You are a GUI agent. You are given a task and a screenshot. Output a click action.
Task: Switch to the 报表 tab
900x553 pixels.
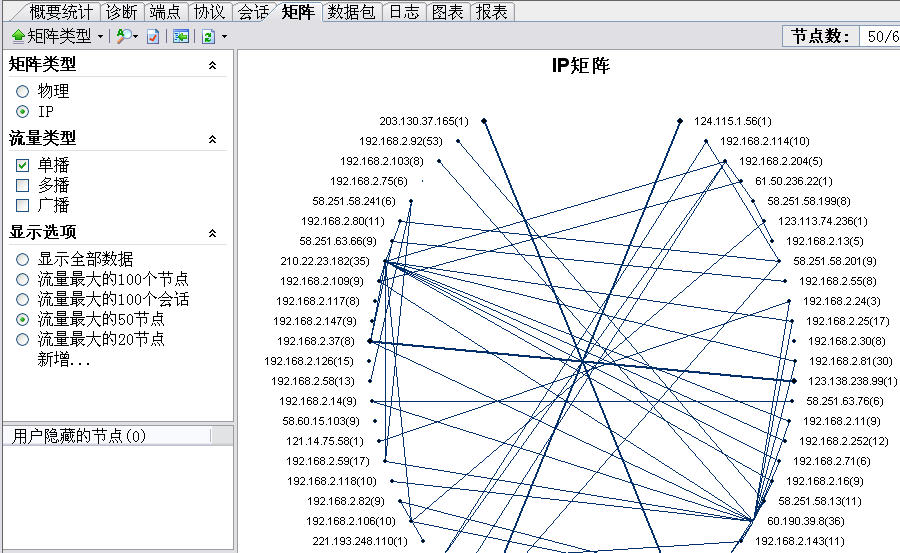pyautogui.click(x=491, y=12)
